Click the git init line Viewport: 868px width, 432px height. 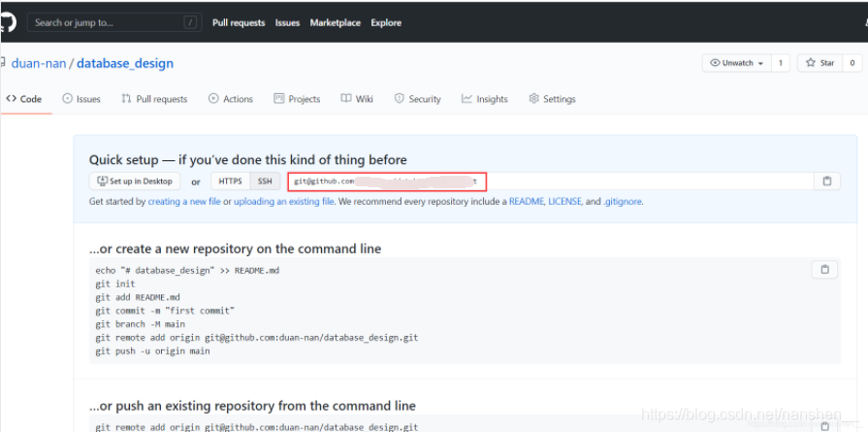(115, 283)
